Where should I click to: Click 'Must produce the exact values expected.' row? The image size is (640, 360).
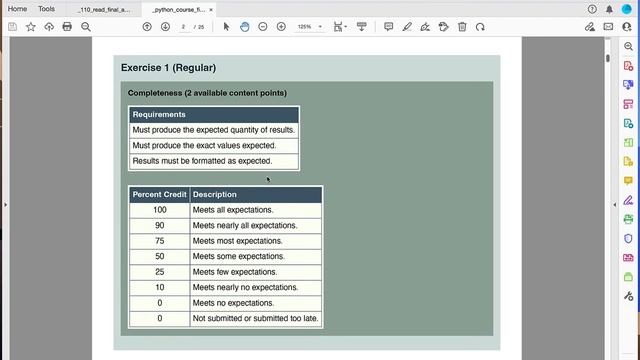(x=214, y=146)
